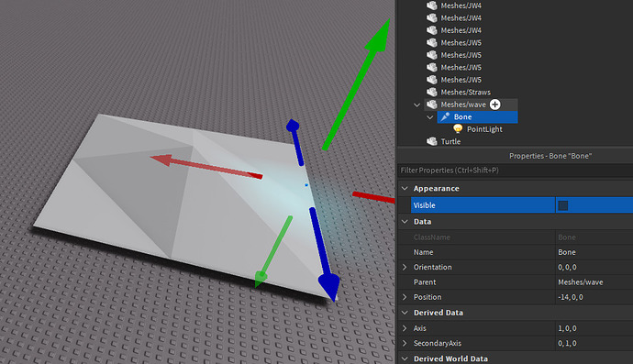This screenshot has width=633, height=364.
Task: Toggle the Visible checkbox for the Bone
Action: coord(562,205)
